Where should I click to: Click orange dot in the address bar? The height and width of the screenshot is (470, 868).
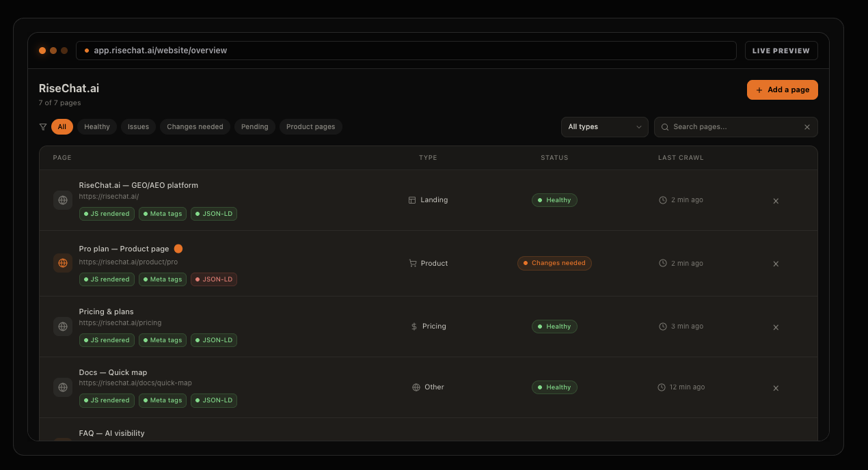pos(87,51)
